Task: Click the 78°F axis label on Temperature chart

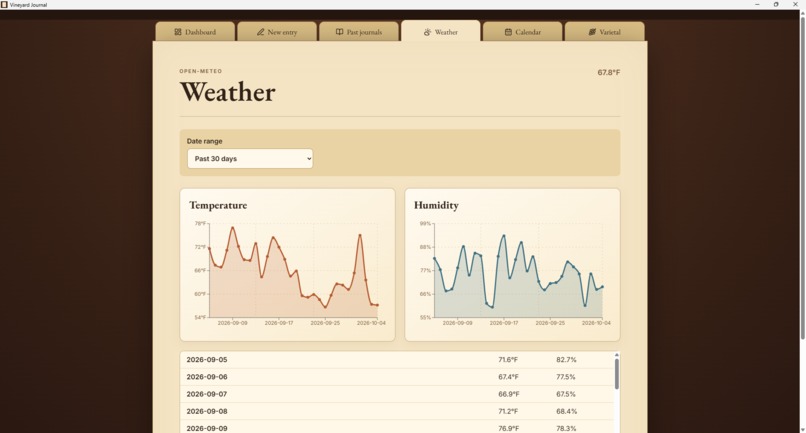Action: [200, 224]
